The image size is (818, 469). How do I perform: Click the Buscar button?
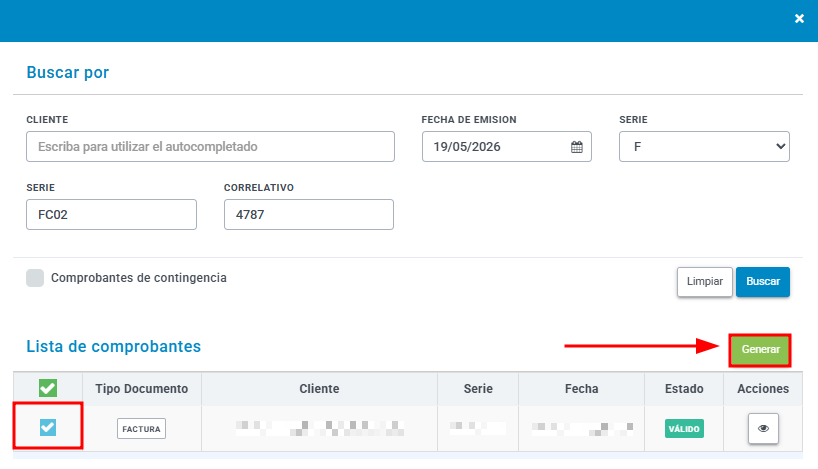[x=763, y=282]
